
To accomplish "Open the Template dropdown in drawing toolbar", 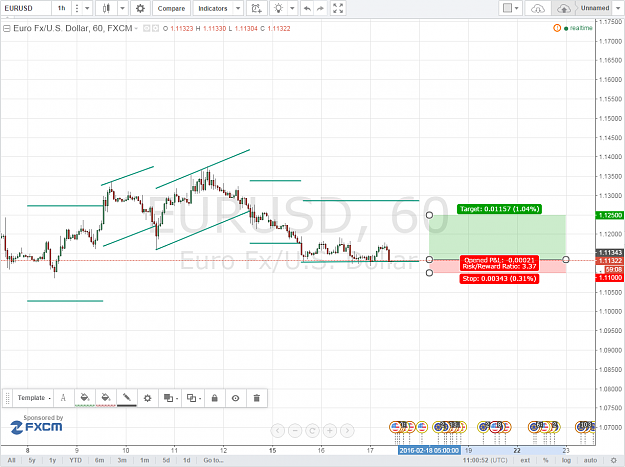I will (33, 398).
